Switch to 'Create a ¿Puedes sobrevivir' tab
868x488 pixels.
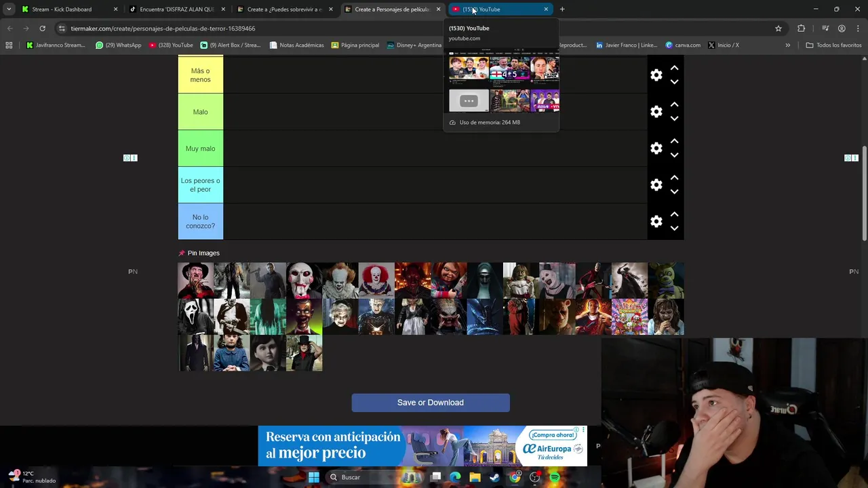pyautogui.click(x=284, y=9)
